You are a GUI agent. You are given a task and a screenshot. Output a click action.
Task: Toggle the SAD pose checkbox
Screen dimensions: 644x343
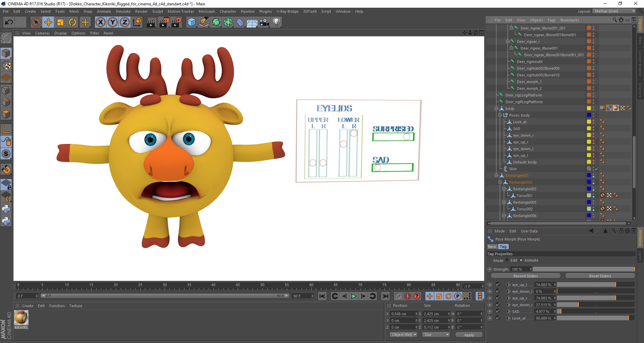[x=498, y=311]
